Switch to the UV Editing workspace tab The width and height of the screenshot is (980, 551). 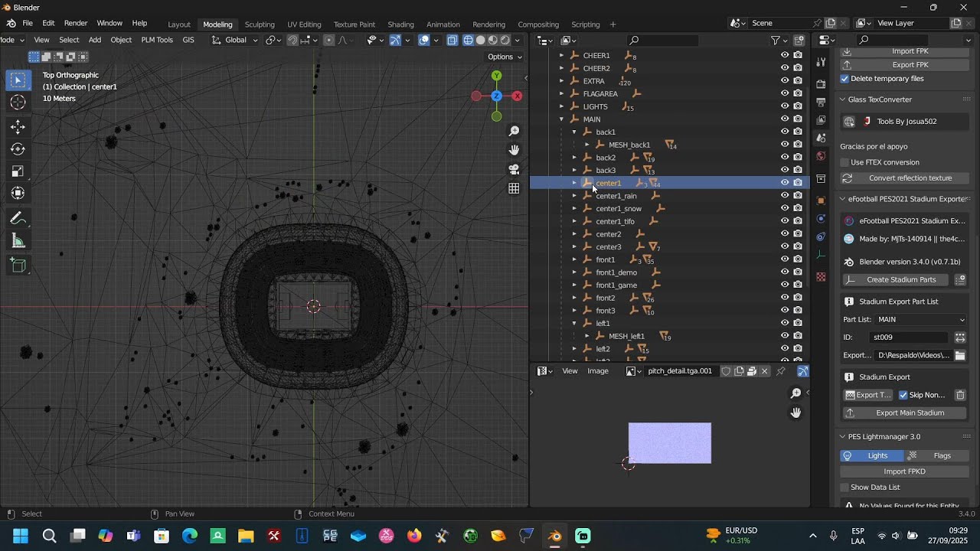(x=304, y=24)
